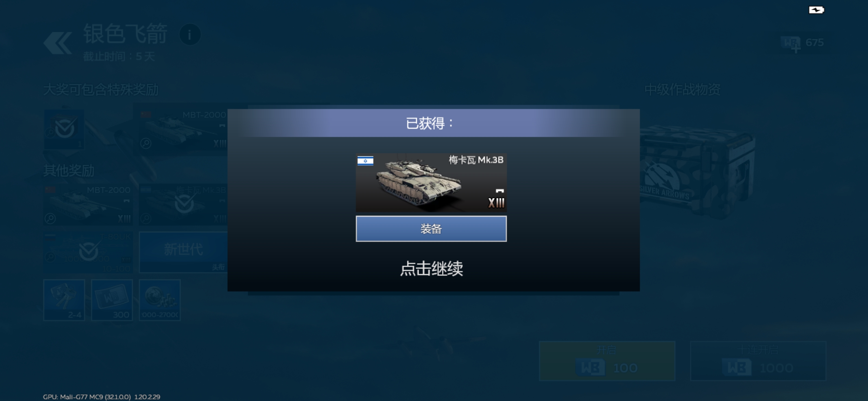The image size is (868, 401).
Task: Click the Israeli flag on the reward card
Action: (365, 161)
